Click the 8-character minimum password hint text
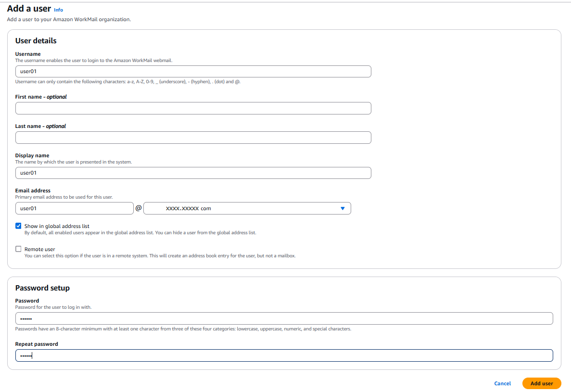Image resolution: width=571 pixels, height=392 pixels. click(x=183, y=329)
